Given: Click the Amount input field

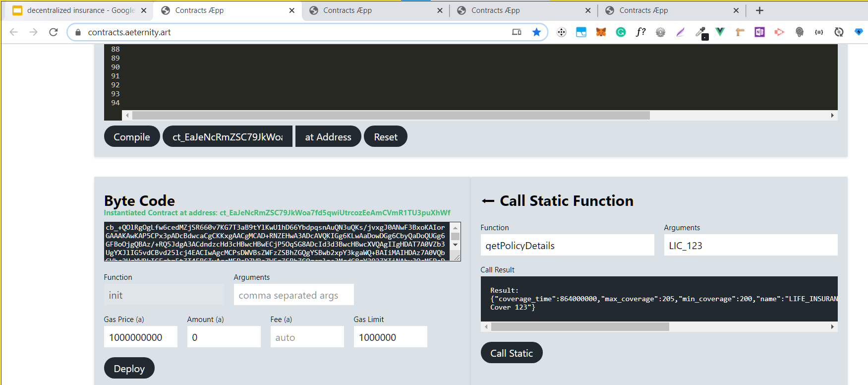Looking at the screenshot, I should [224, 337].
